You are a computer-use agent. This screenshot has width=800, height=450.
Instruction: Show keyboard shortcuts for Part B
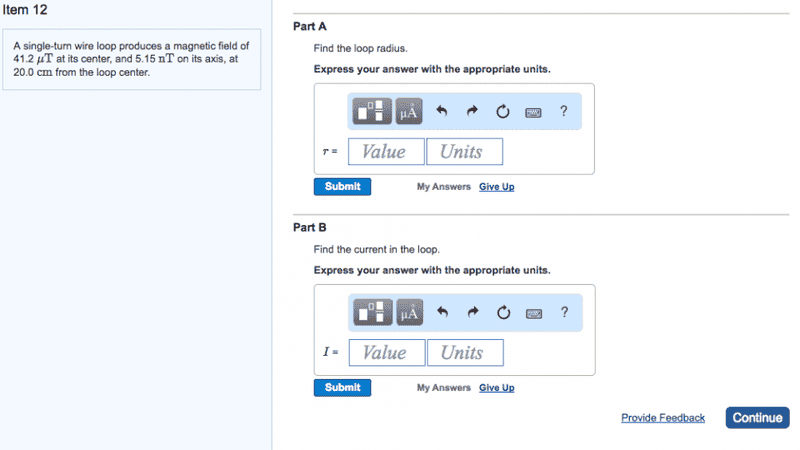pyautogui.click(x=534, y=313)
